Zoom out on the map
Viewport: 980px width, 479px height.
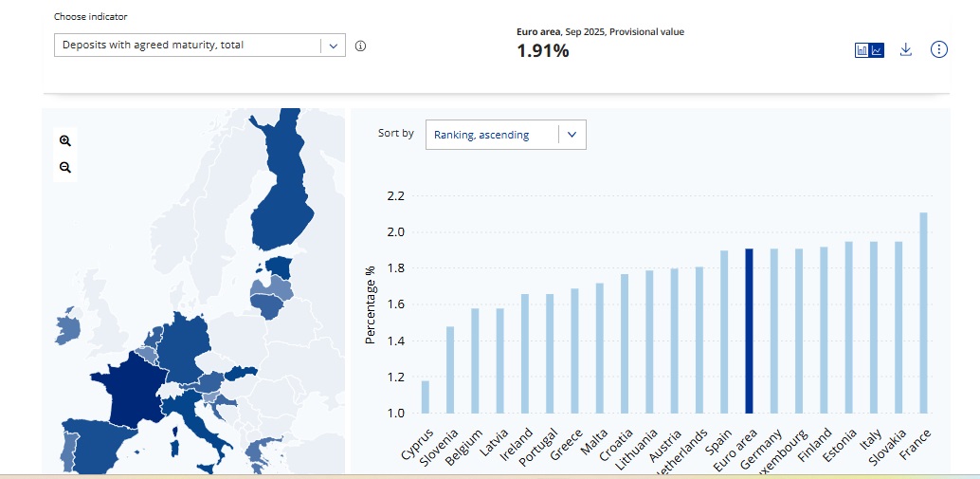point(65,168)
